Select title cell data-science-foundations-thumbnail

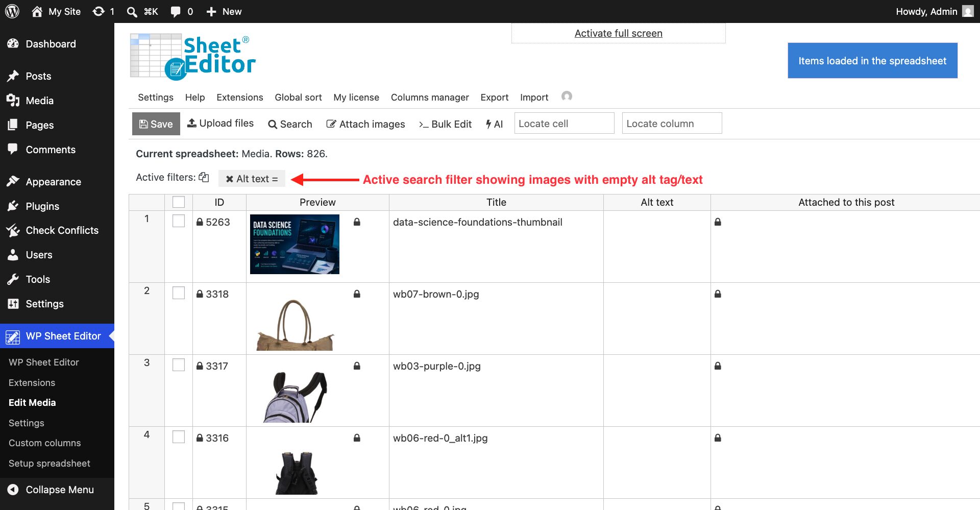(496, 247)
